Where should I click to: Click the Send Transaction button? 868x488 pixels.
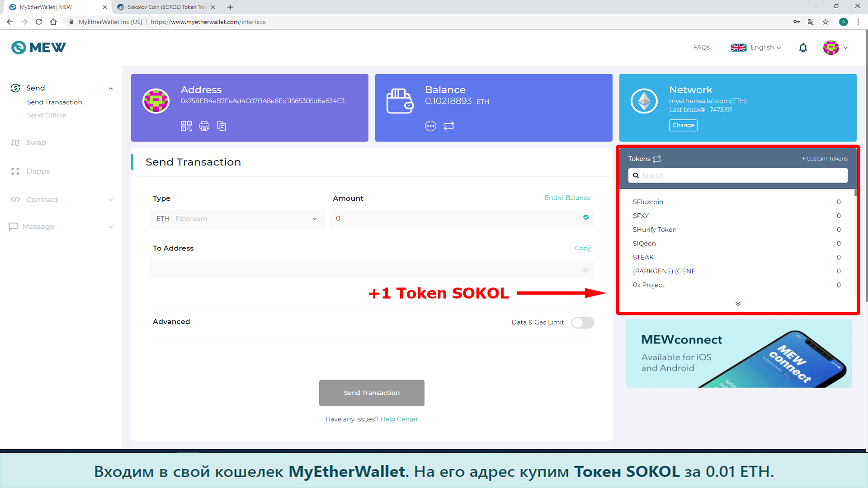pos(372,393)
